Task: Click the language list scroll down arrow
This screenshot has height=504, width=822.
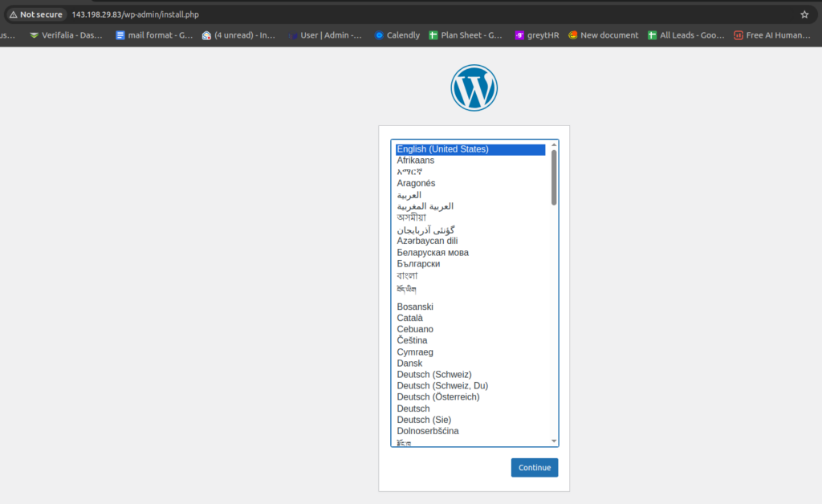Action: [x=554, y=441]
